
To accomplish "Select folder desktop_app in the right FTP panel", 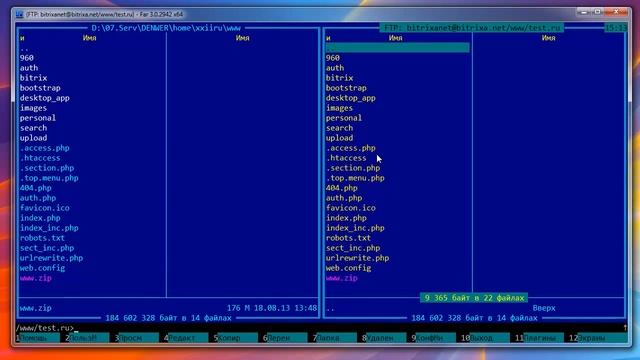I will pos(351,98).
